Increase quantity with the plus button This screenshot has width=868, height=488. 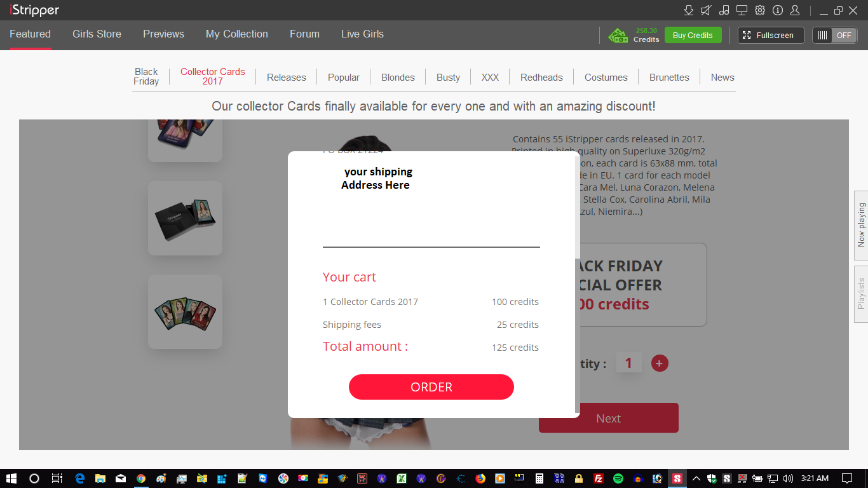(660, 363)
